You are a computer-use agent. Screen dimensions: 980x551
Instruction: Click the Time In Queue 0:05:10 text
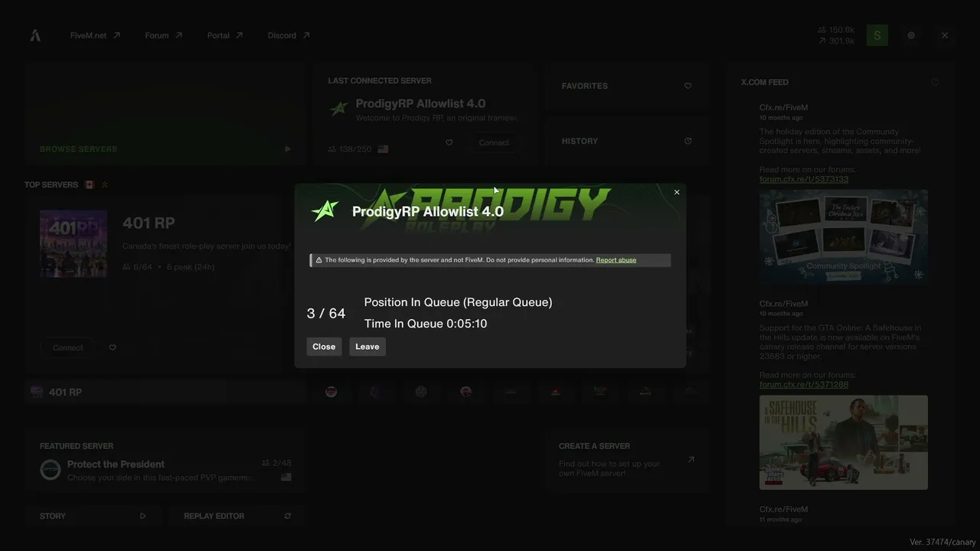click(x=426, y=324)
